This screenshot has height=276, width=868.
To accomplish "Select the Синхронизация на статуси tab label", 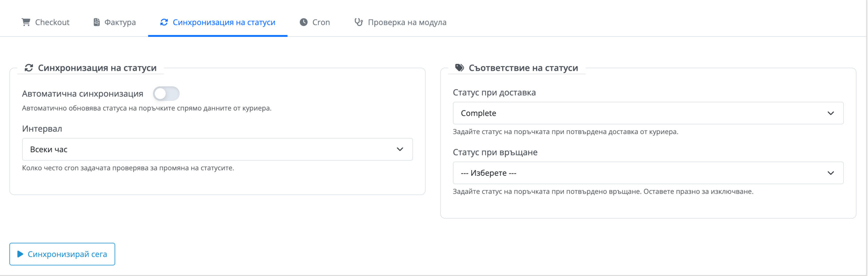I will pos(224,22).
